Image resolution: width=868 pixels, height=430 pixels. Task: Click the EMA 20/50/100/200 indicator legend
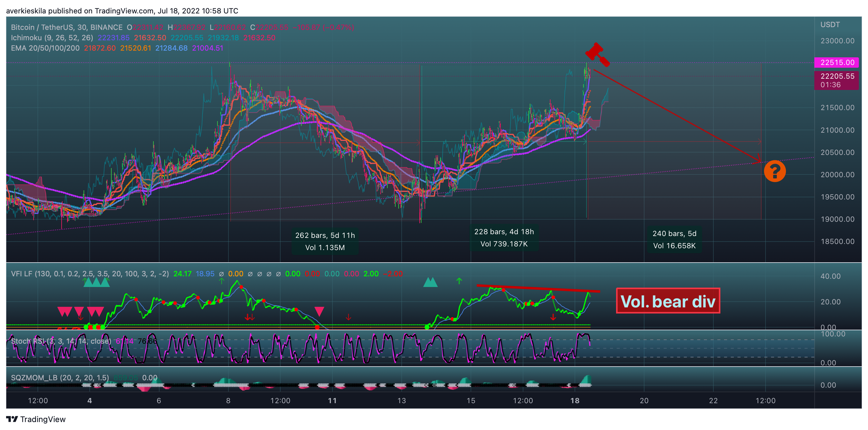coord(45,48)
